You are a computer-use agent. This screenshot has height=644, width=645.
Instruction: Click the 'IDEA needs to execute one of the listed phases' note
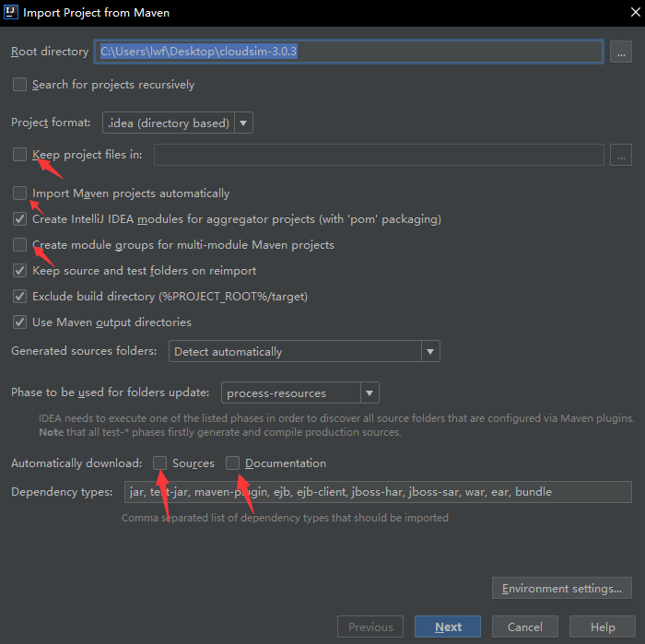336,426
